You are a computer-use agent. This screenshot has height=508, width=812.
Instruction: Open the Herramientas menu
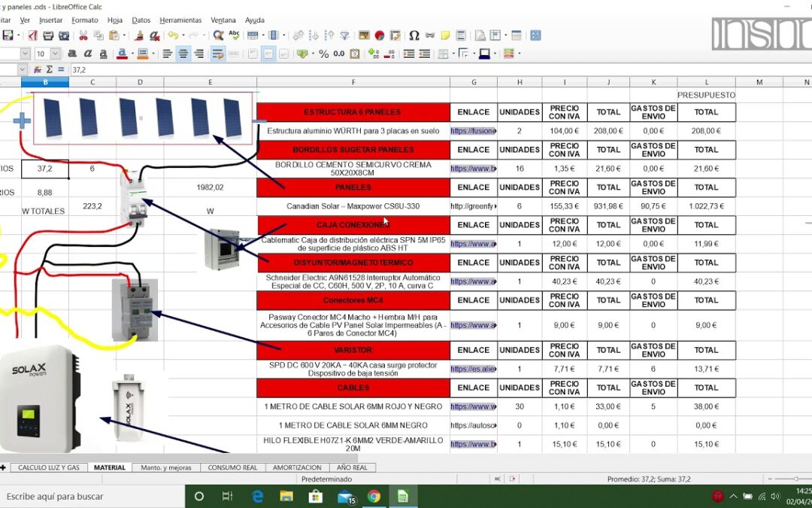coord(180,20)
